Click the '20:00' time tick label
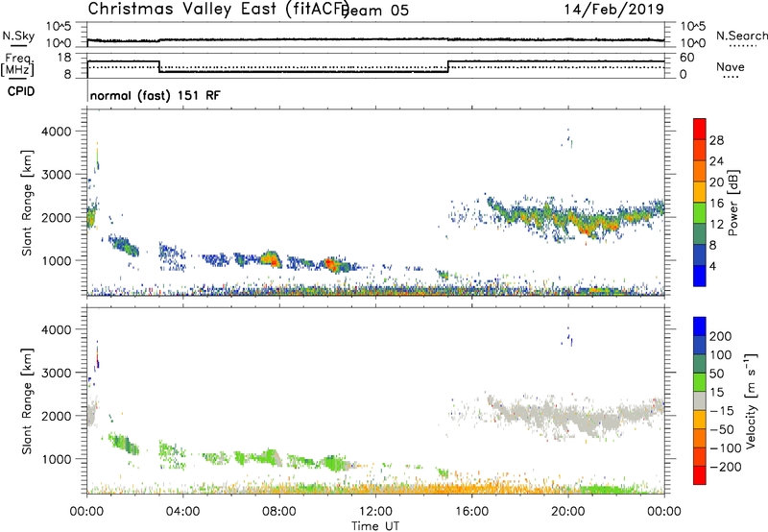 tap(568, 512)
